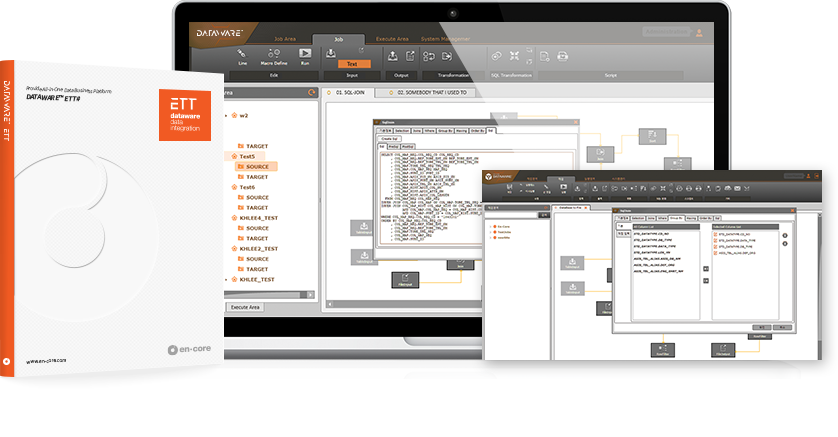
Task: Pick the first Output group upload icon
Action: [392, 56]
